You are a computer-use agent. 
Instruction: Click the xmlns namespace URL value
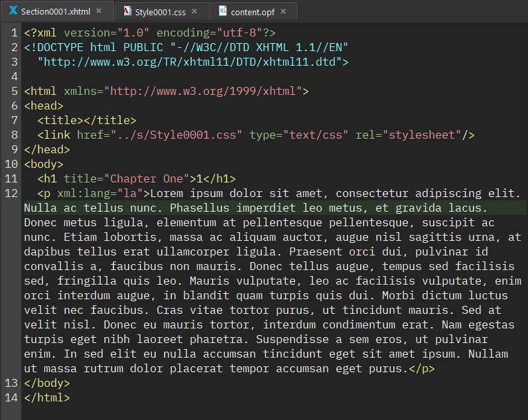[203, 92]
